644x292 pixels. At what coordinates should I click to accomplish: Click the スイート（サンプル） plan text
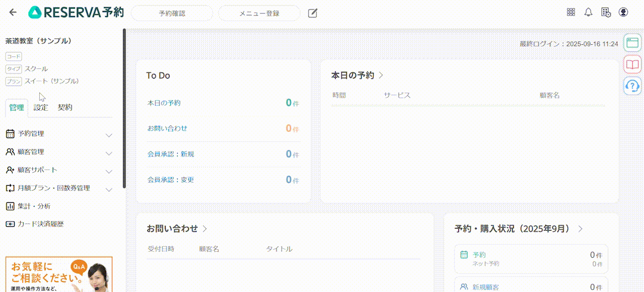click(52, 81)
